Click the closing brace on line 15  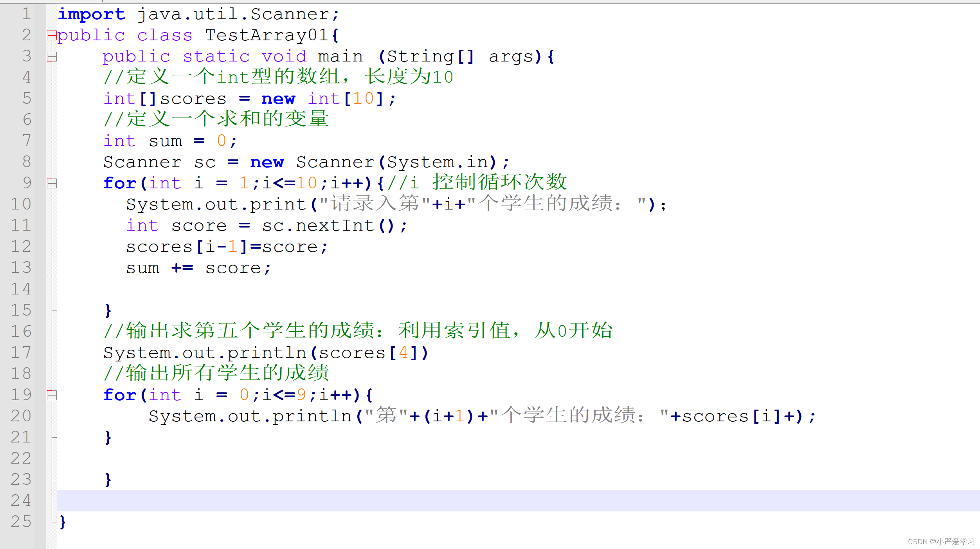tap(108, 311)
